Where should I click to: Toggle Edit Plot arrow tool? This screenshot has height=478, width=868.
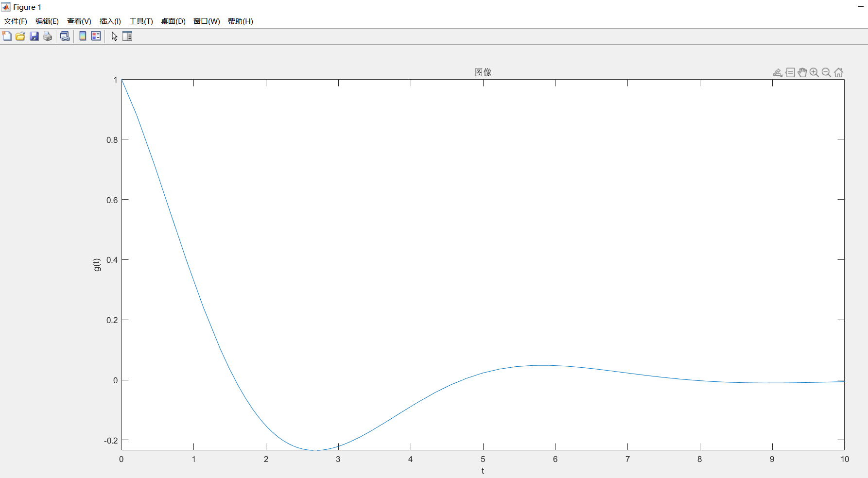click(114, 36)
